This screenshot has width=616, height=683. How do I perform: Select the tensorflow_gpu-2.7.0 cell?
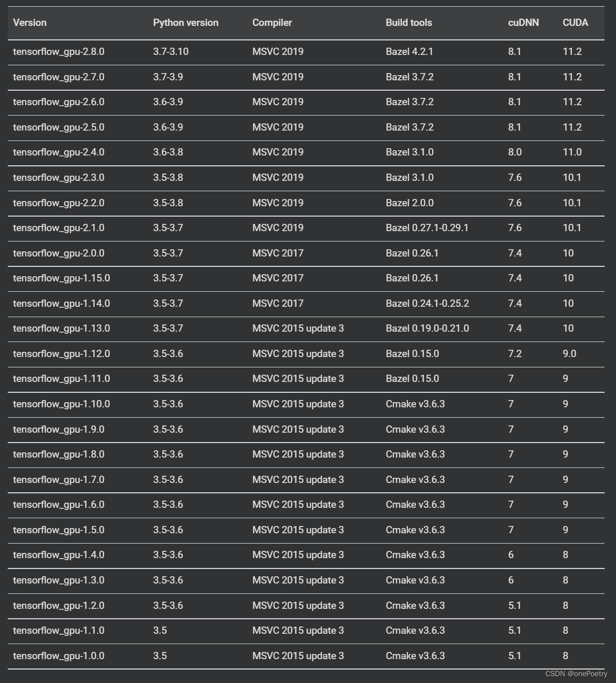[x=59, y=77]
